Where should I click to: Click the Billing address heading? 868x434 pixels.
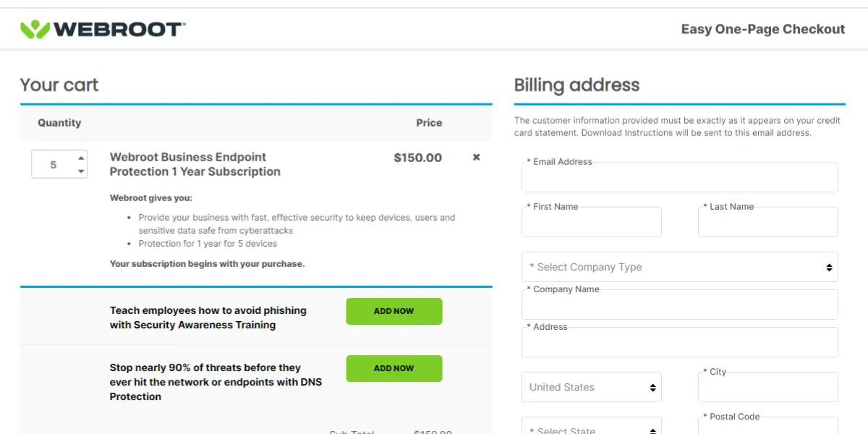pyautogui.click(x=576, y=85)
